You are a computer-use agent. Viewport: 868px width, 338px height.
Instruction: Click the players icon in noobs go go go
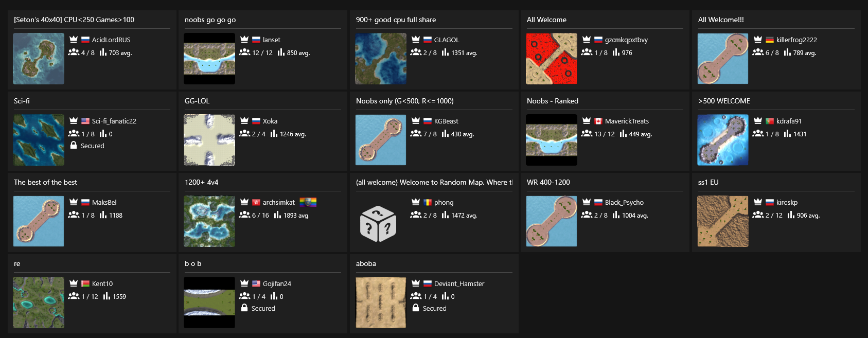[244, 52]
